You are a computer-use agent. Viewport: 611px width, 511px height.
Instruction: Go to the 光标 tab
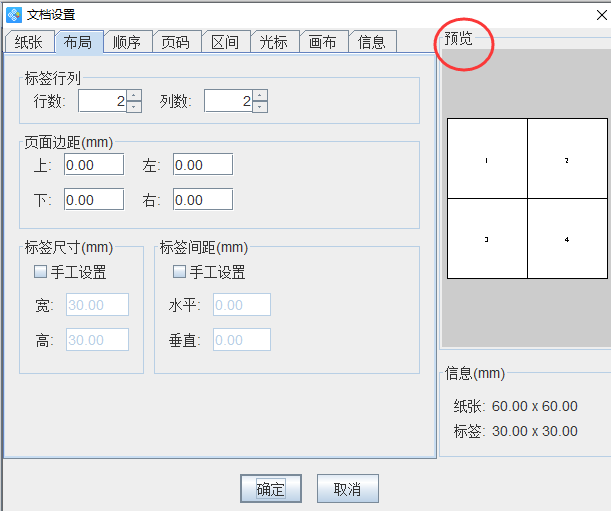point(273,42)
